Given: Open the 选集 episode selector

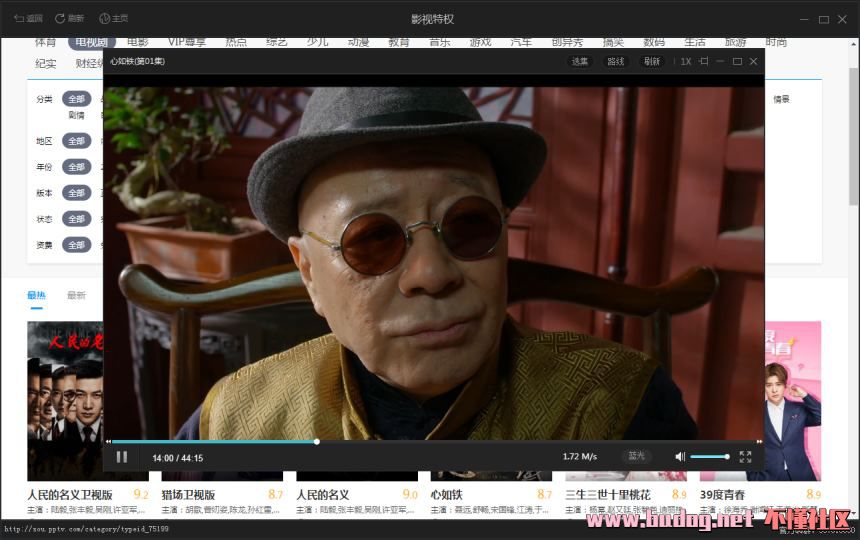Looking at the screenshot, I should [579, 61].
